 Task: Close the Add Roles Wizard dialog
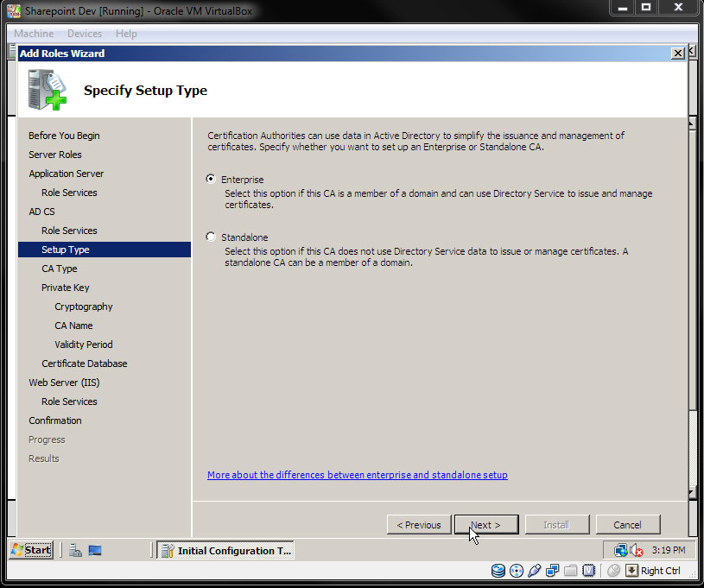(677, 54)
